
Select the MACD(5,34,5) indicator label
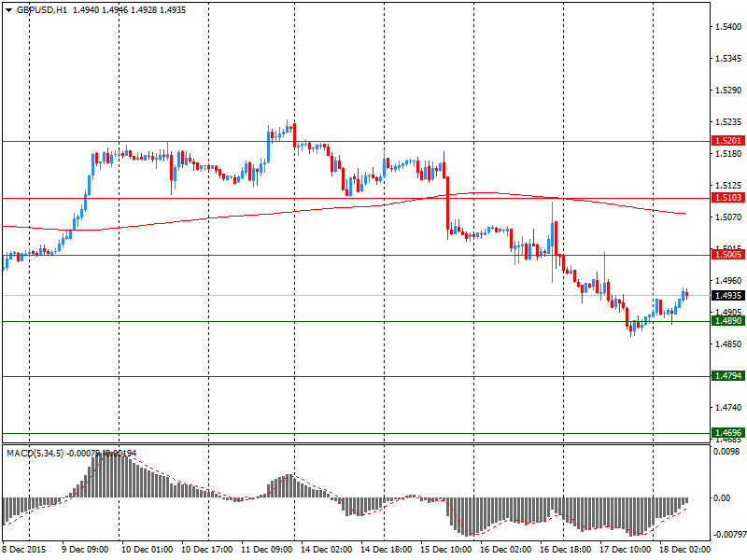pos(35,454)
